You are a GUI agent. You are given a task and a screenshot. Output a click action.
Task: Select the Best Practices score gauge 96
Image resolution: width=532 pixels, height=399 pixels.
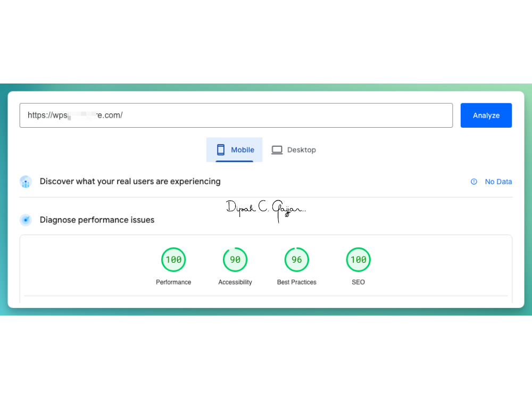pos(296,260)
